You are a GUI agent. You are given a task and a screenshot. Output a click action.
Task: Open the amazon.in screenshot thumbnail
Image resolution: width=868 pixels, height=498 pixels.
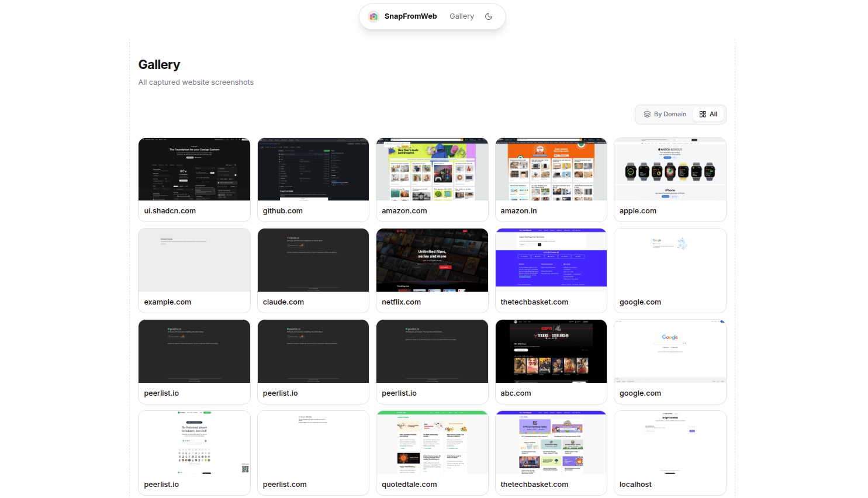coord(551,170)
